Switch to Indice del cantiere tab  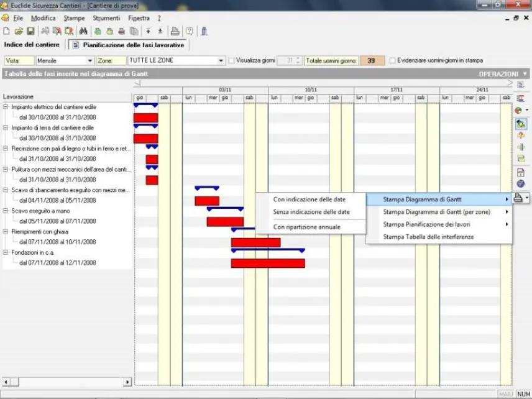(x=32, y=45)
